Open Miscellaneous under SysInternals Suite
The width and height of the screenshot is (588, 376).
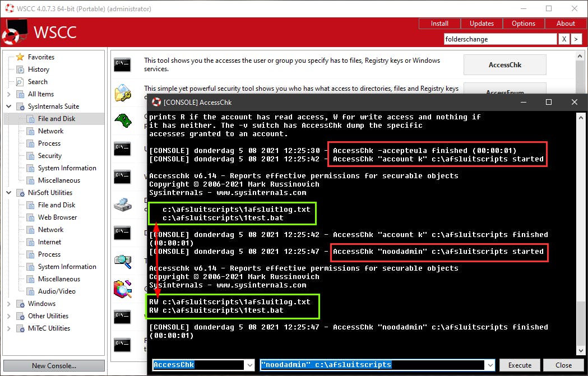coord(59,180)
